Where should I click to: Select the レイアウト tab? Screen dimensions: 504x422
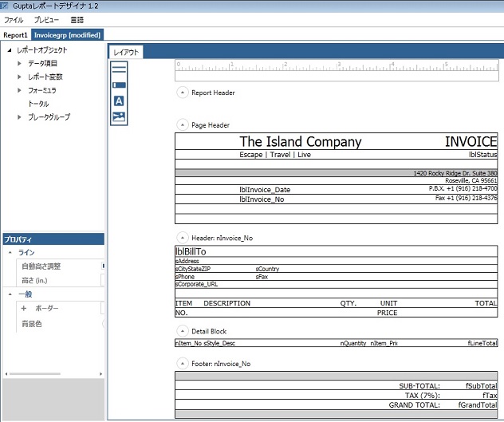[x=126, y=52]
